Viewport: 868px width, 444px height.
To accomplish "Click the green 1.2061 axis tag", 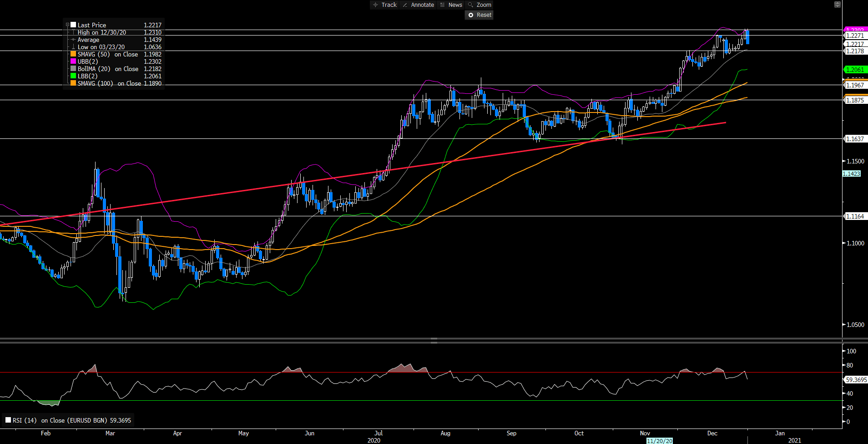I will click(x=855, y=70).
